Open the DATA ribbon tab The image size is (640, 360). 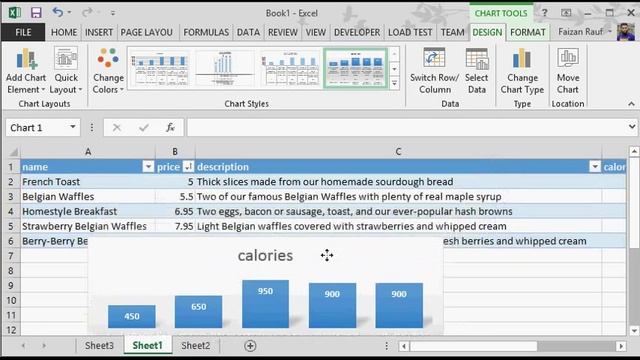(248, 32)
